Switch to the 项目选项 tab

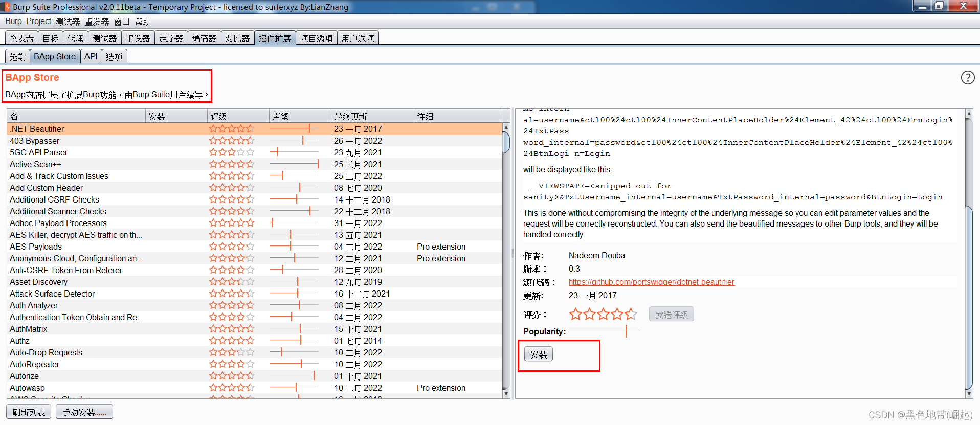(x=316, y=38)
